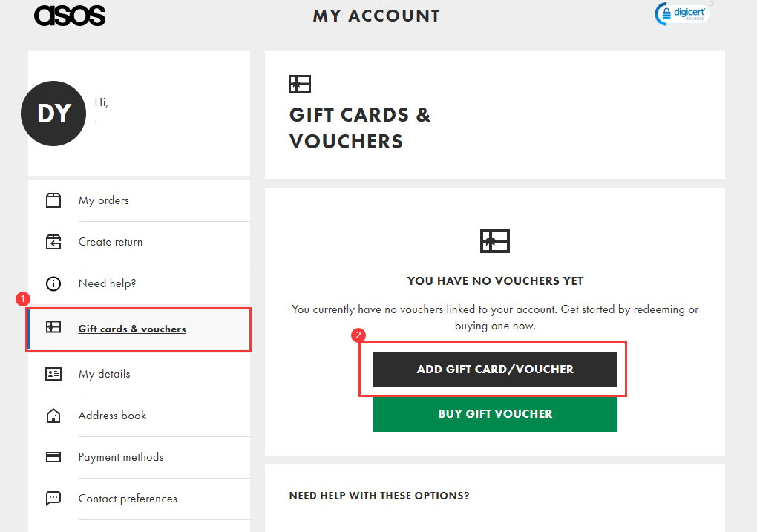Open Create return in the sidebar
Viewport: 757px width, 532px height.
coord(111,242)
